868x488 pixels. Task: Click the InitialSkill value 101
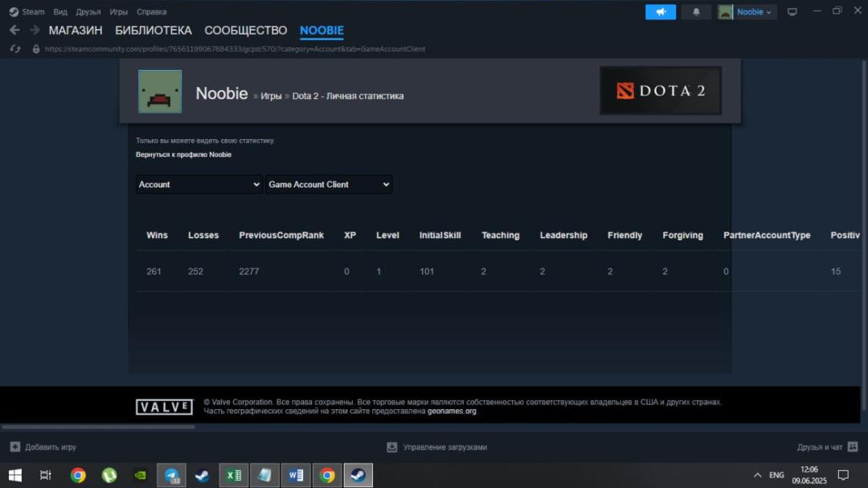(427, 272)
